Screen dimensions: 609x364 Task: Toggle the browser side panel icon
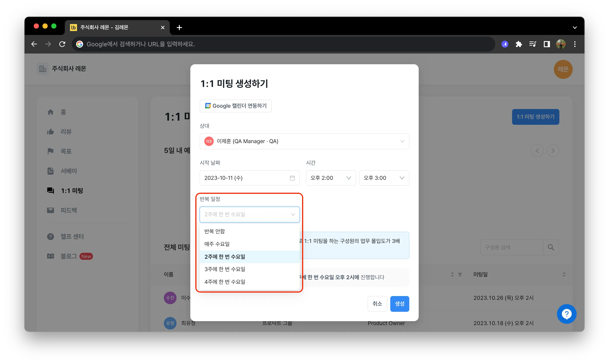tap(547, 44)
